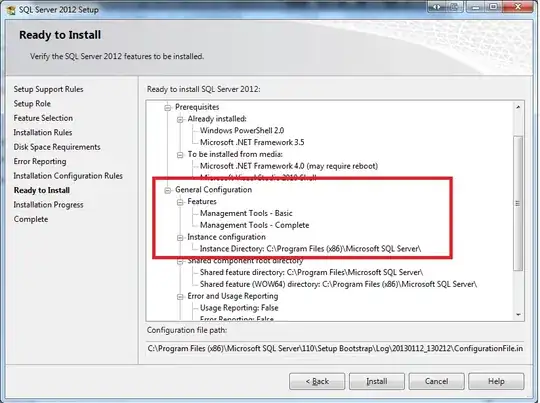Screen dimensions: 540x403
Task: Go back with the Back button
Action: [x=317, y=381]
